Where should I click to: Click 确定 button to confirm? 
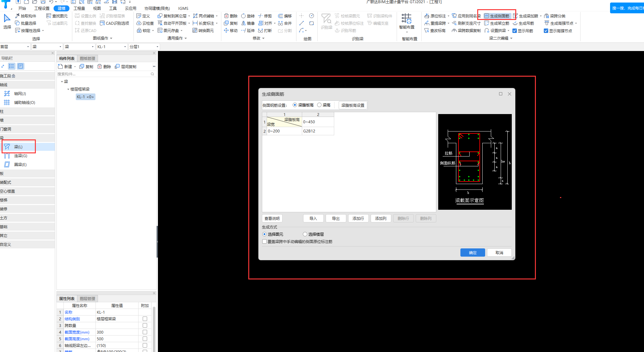click(472, 253)
